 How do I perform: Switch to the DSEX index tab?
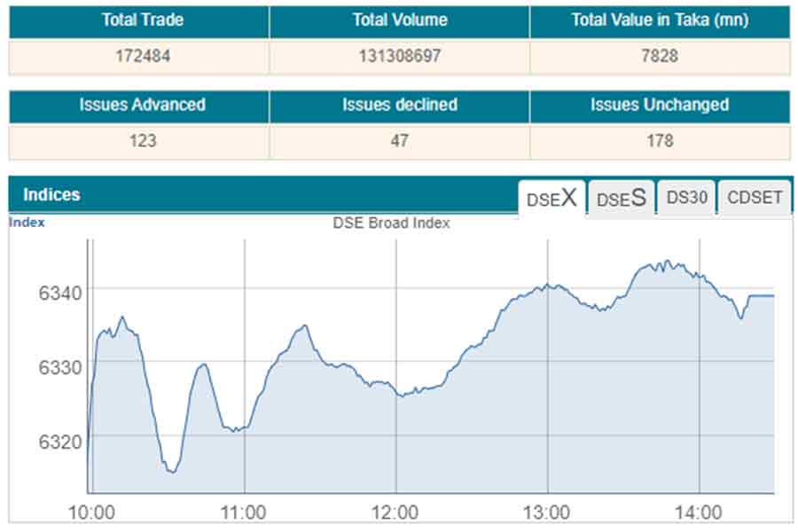tap(552, 198)
